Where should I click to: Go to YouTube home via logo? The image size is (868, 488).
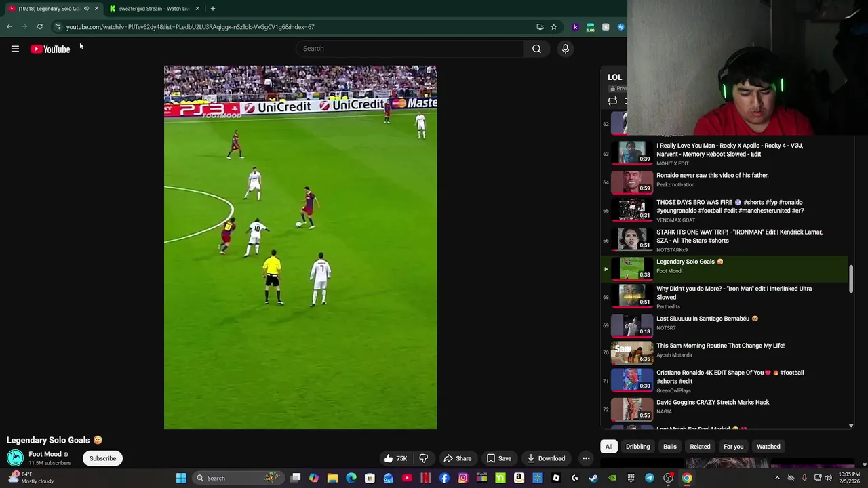(50, 49)
